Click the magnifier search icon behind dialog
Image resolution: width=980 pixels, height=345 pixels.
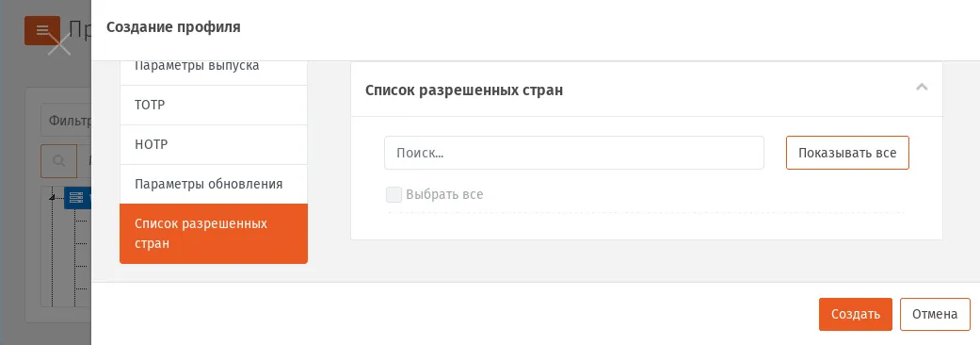(58, 161)
